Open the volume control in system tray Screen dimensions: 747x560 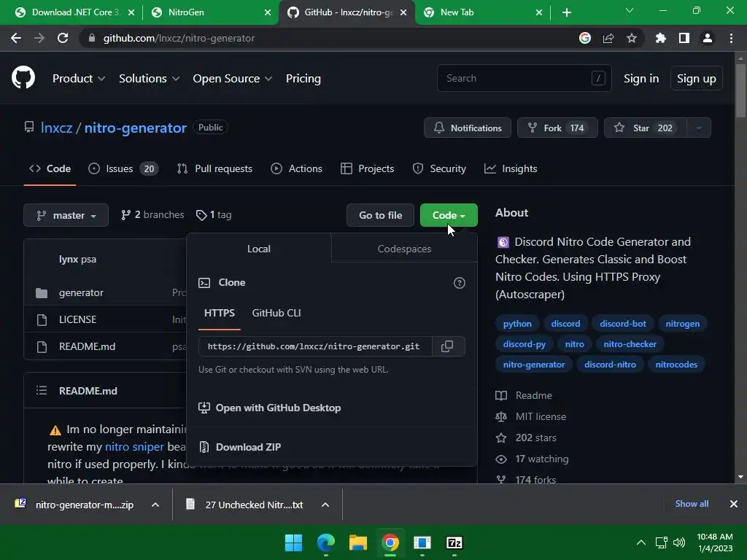coord(679,542)
